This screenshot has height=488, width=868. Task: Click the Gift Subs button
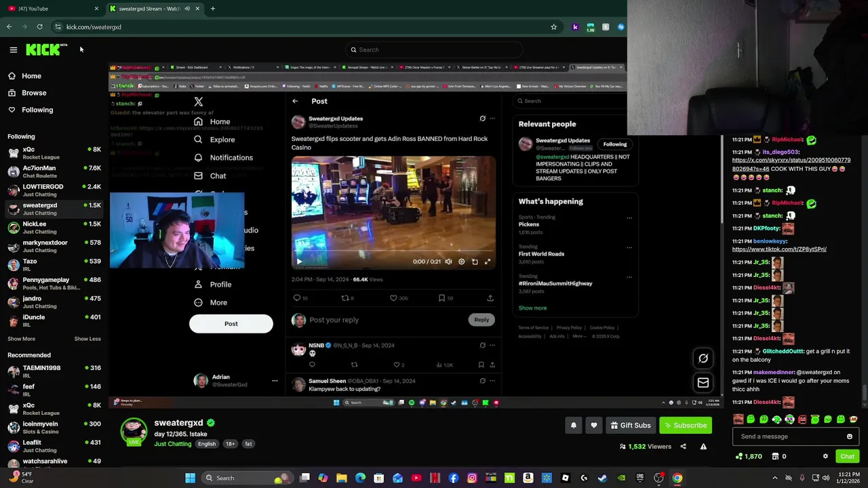[x=631, y=425]
